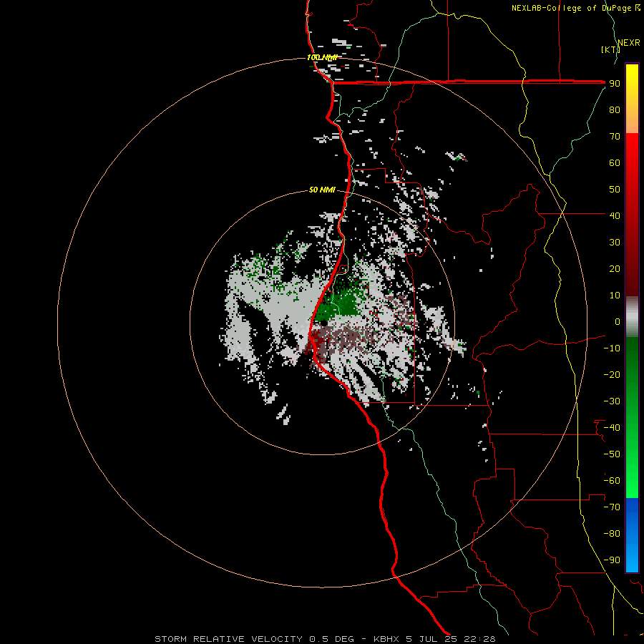Select the positive 90 scale label

click(615, 84)
